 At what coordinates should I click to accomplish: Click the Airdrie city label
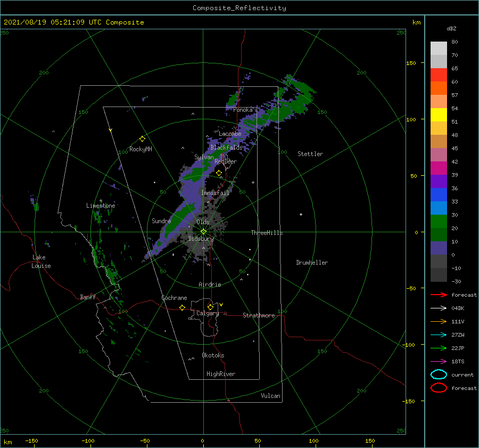pos(210,284)
